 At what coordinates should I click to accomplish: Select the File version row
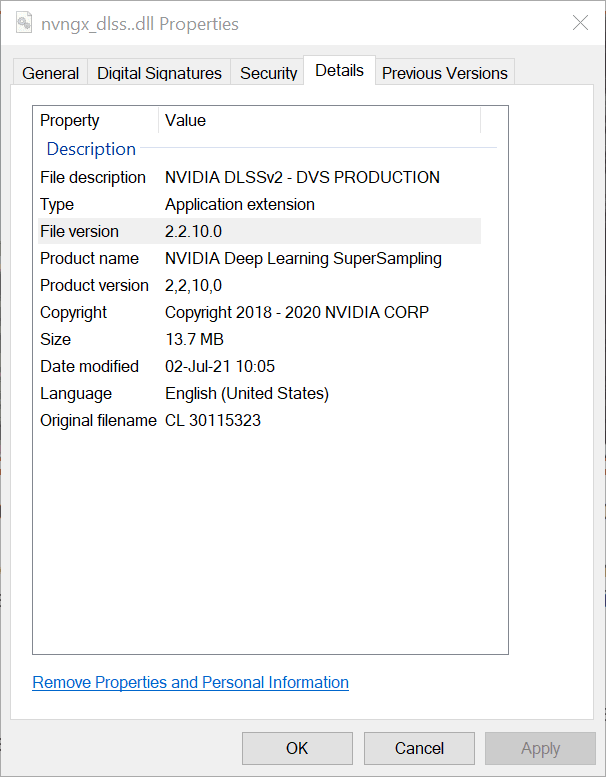pyautogui.click(x=80, y=232)
